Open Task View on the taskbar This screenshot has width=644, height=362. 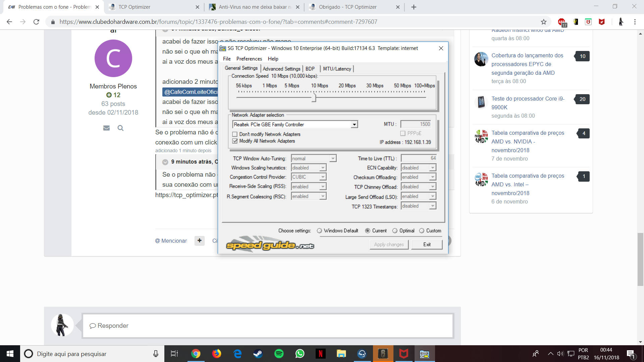click(x=174, y=354)
